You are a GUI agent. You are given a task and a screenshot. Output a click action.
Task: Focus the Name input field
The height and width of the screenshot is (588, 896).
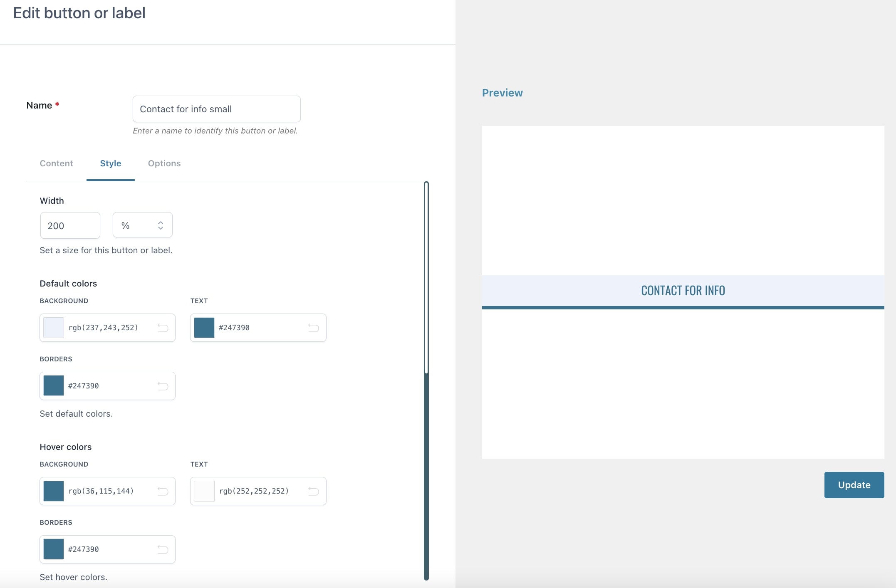pos(216,109)
